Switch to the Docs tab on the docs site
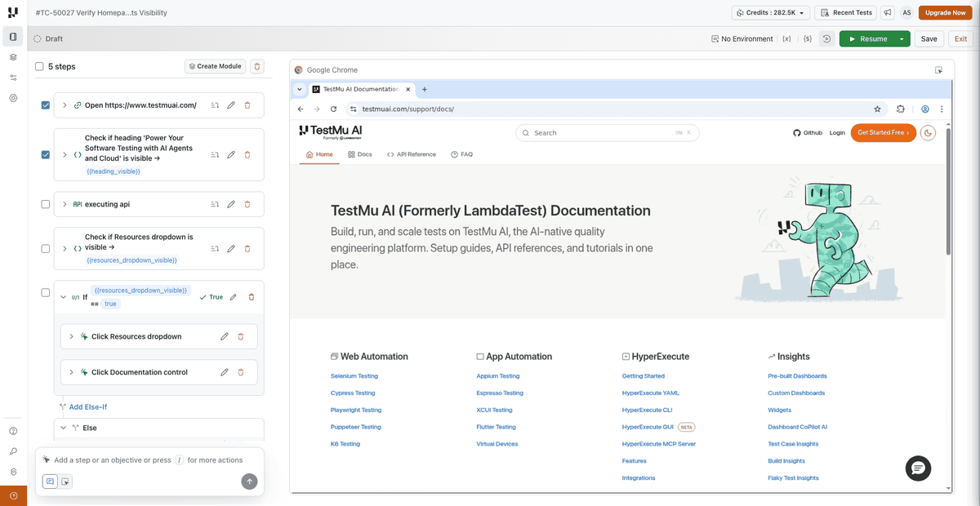The image size is (980, 506). [x=359, y=154]
